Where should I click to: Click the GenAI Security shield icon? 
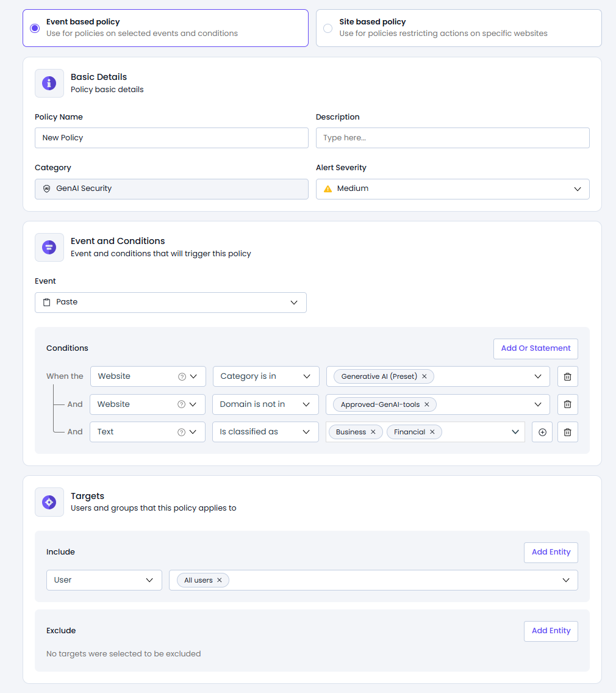(47, 189)
